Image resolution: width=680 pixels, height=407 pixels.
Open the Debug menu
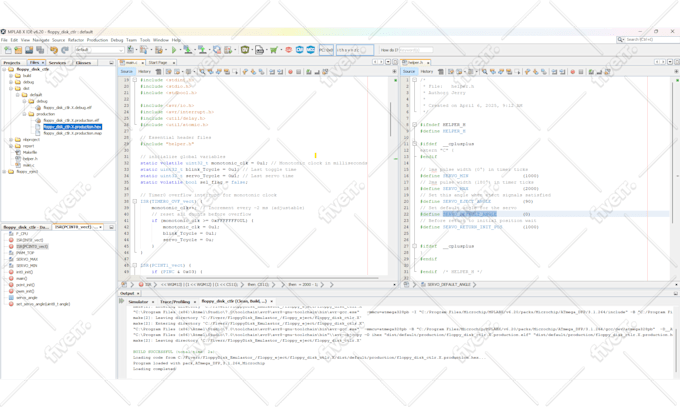pos(117,40)
